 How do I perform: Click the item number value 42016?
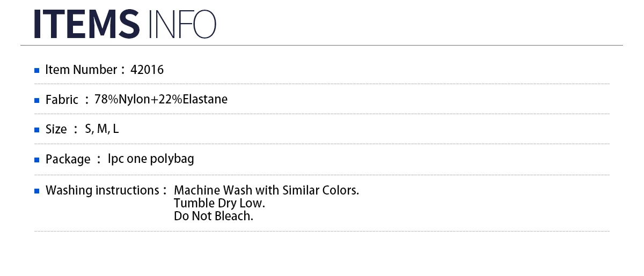pos(147,70)
